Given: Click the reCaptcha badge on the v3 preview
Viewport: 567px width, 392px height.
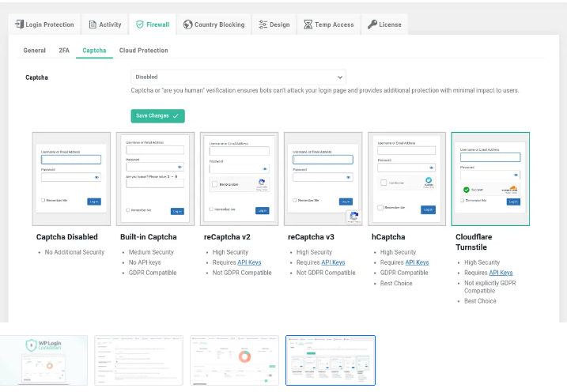Looking at the screenshot, I should click(x=353, y=217).
